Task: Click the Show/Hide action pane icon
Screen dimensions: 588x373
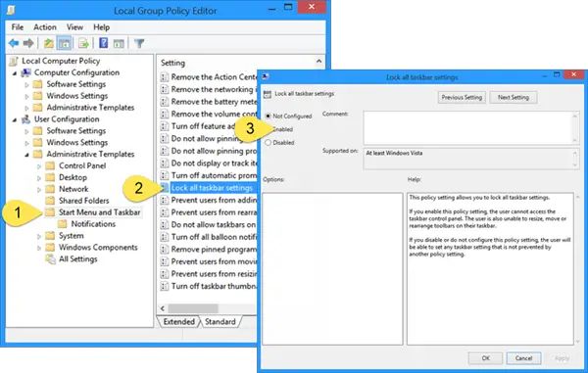Action: (119, 43)
